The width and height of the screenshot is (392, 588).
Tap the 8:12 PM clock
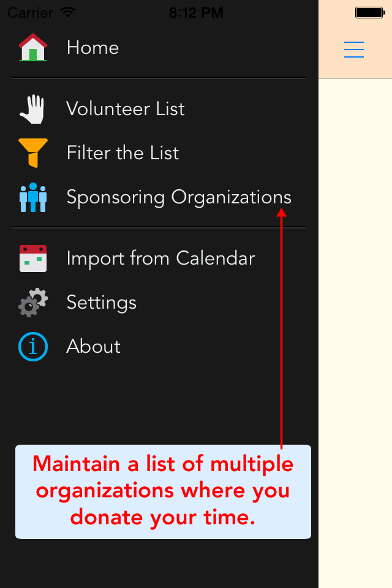(195, 12)
